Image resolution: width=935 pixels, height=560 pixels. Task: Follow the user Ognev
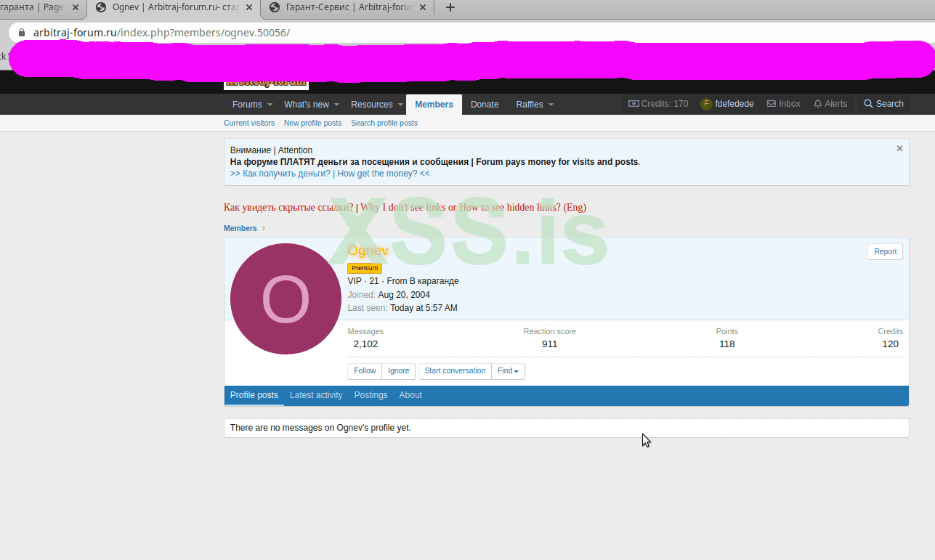pos(365,370)
